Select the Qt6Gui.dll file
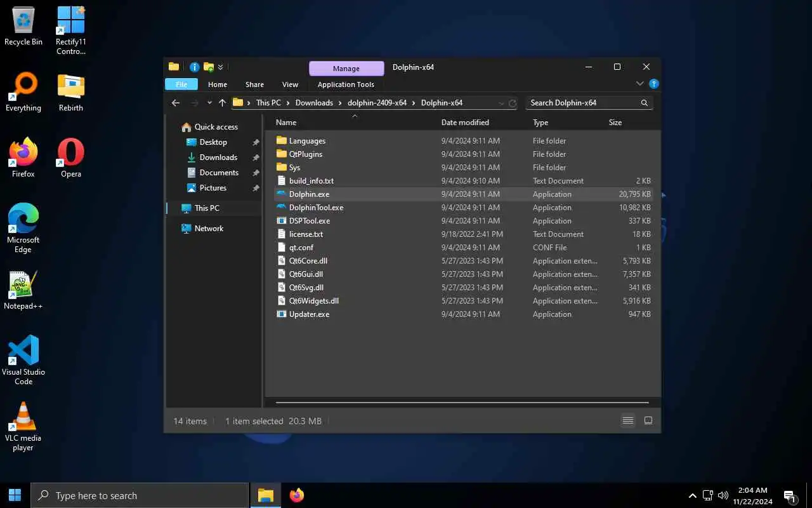Screen dimensions: 812x508 point(306,274)
